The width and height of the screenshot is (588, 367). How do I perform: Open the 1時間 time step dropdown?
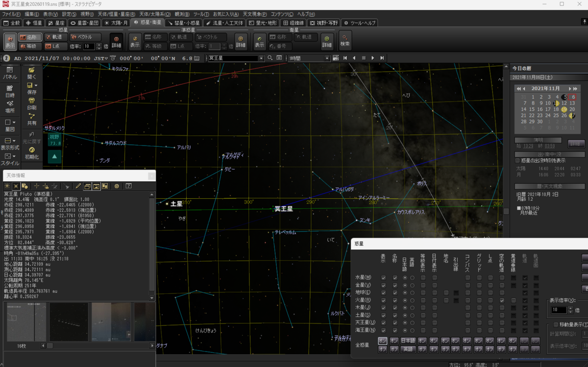pyautogui.click(x=327, y=58)
